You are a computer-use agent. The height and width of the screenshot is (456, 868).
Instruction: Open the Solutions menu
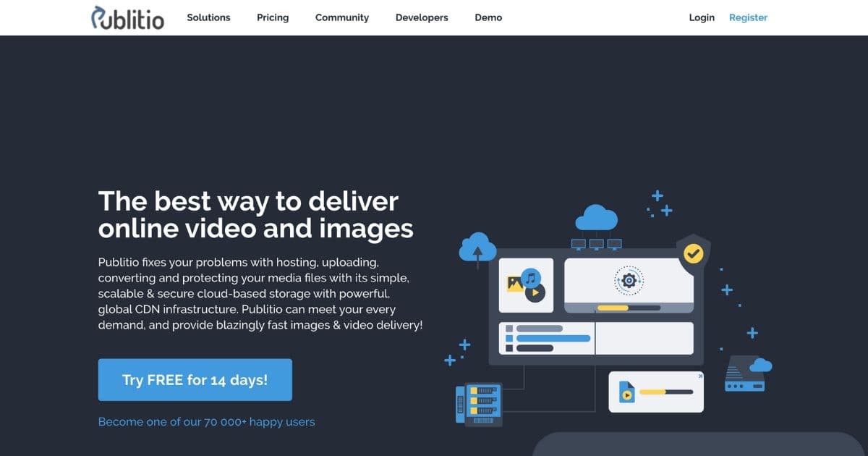pyautogui.click(x=208, y=17)
